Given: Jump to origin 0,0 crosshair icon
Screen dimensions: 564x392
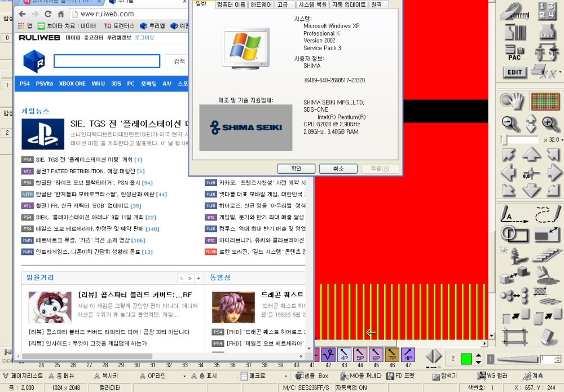Looking at the screenshot, I should pyautogui.click(x=531, y=174).
